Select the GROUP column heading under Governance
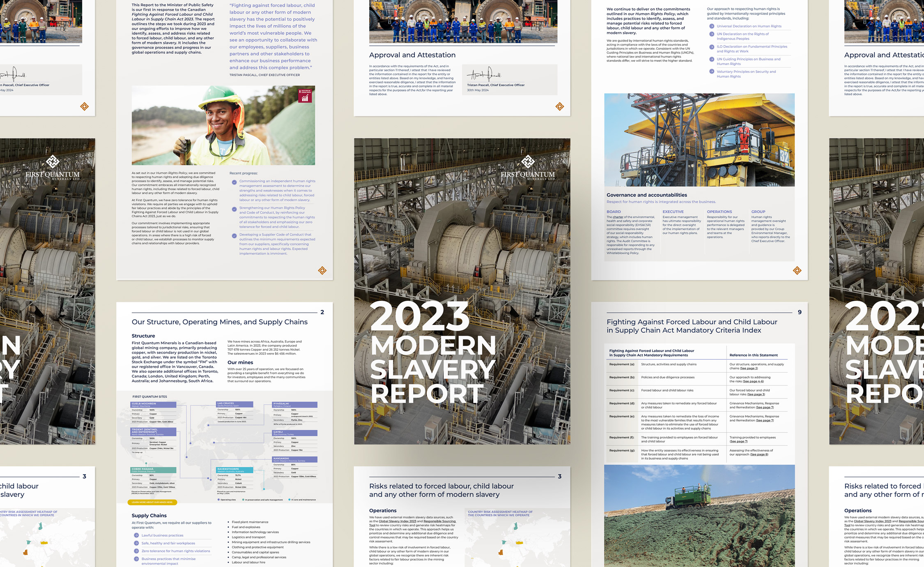 click(x=758, y=212)
